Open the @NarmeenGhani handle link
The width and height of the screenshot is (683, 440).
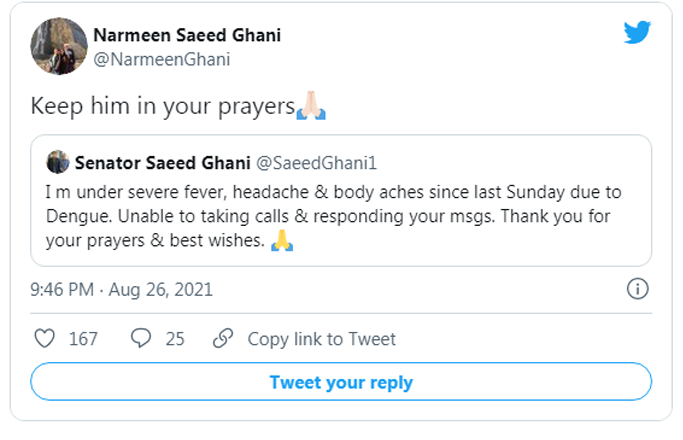pyautogui.click(x=161, y=59)
